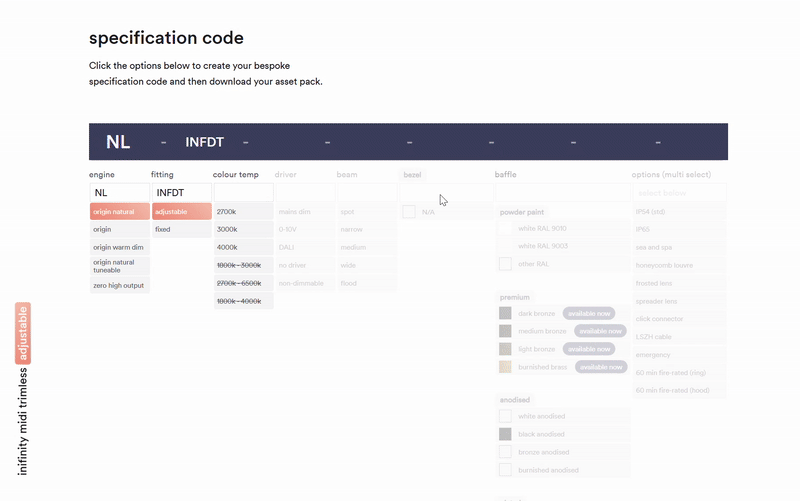800x501 pixels.
Task: Add honeycomb louvre option
Action: click(x=680, y=265)
